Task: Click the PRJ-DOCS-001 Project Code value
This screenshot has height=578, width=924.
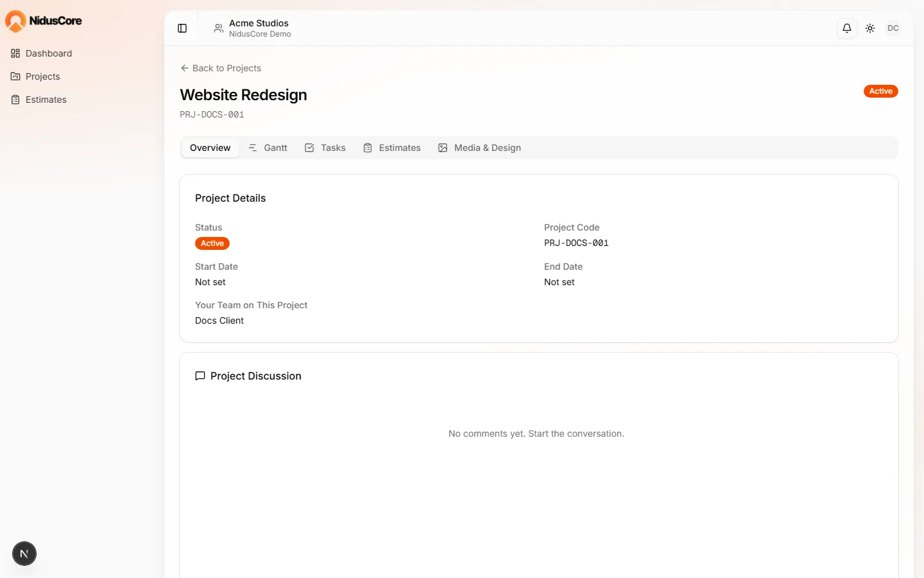Action: (576, 243)
